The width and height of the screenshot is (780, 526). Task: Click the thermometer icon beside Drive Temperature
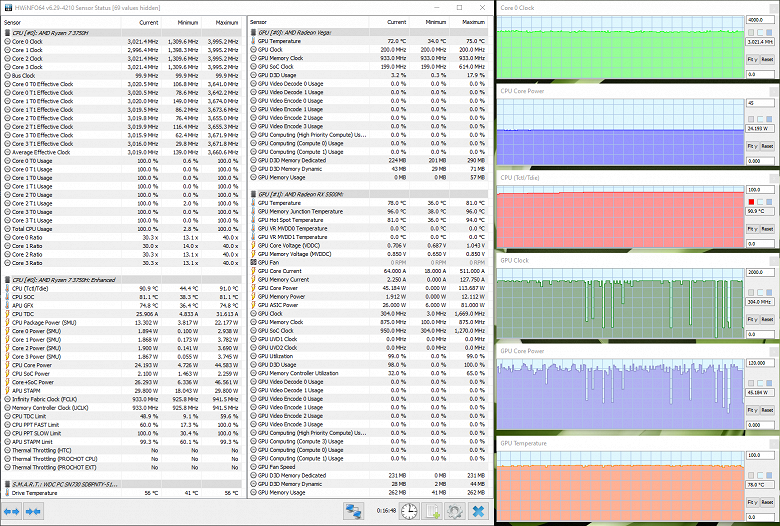7,493
